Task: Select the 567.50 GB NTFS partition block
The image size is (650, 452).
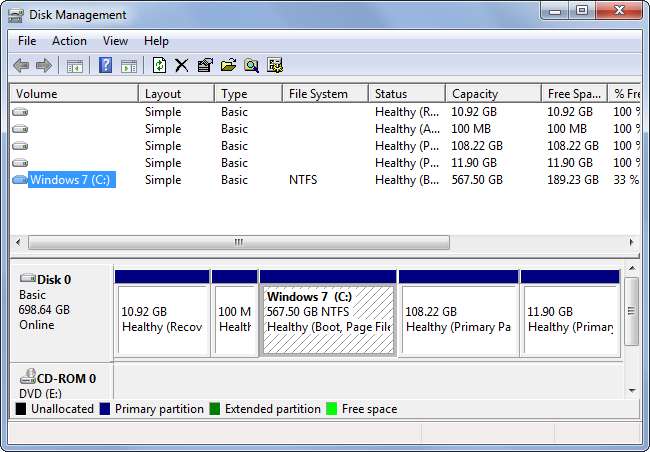Action: (328, 320)
